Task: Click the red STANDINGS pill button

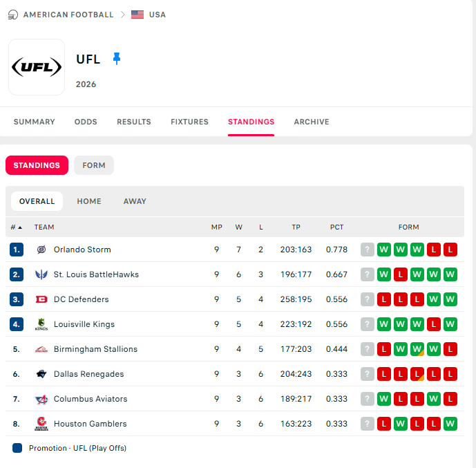Action: tap(37, 165)
